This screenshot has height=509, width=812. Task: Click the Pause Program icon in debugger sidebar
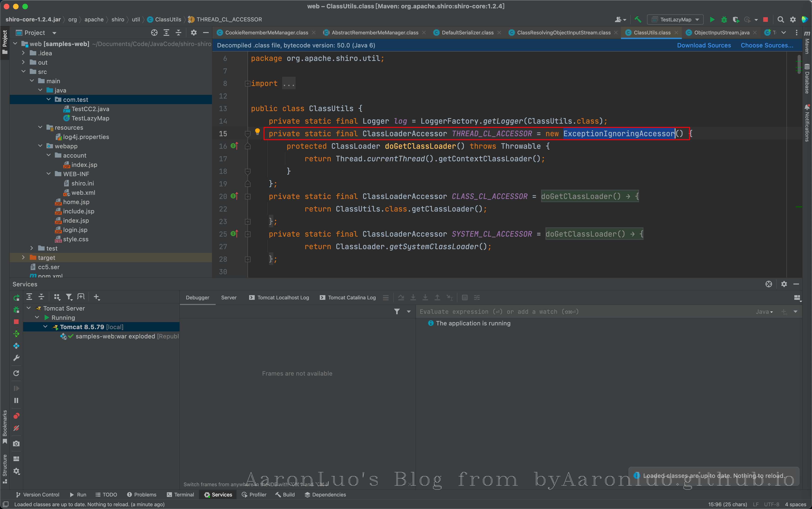point(16,401)
